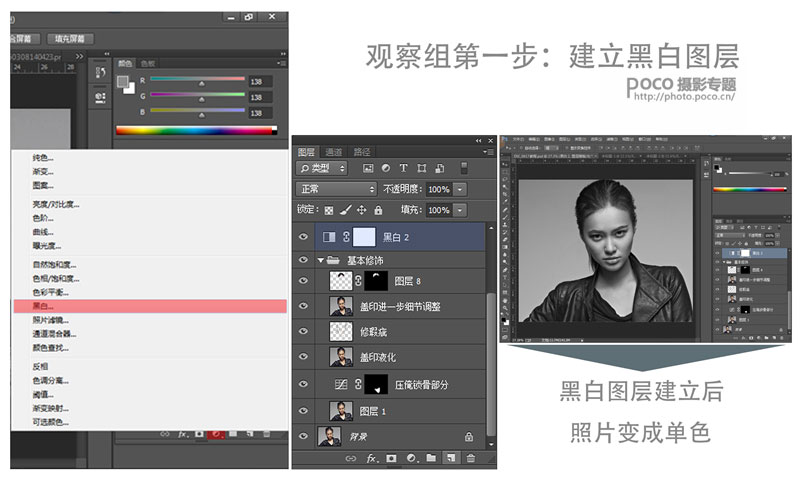800x479 pixels.
Task: Hide the 盖印液化 layer
Action: tap(304, 357)
